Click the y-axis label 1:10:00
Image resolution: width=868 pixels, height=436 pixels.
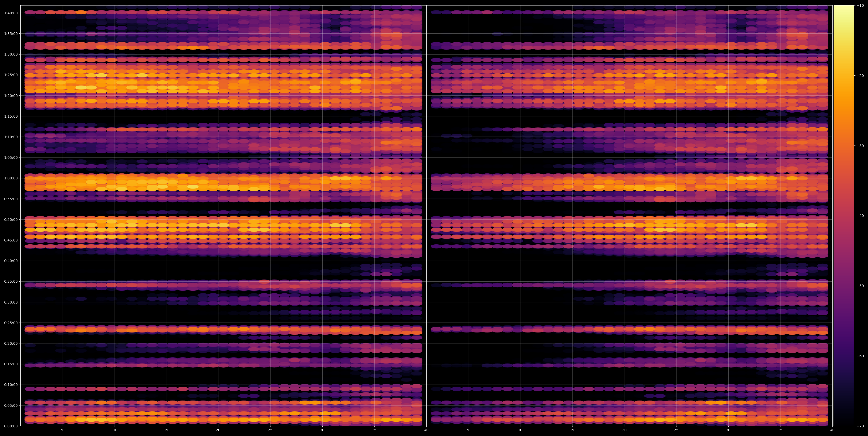[x=11, y=137]
